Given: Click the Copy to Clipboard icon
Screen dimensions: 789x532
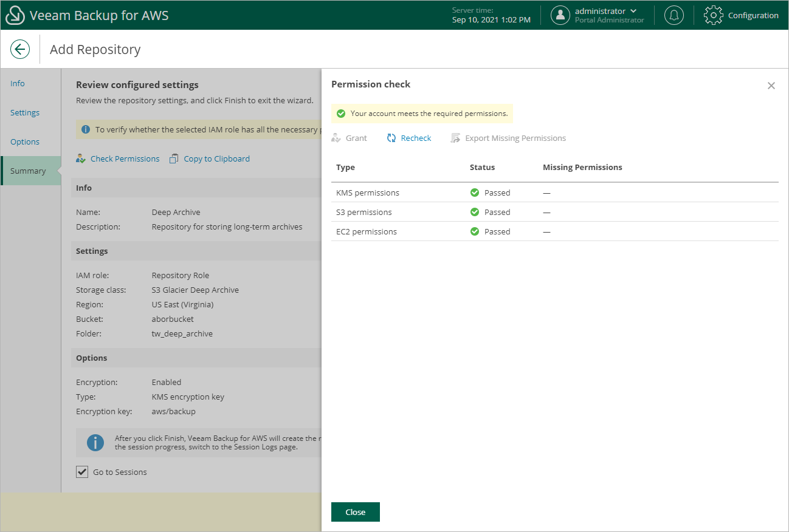Looking at the screenshot, I should 174,159.
